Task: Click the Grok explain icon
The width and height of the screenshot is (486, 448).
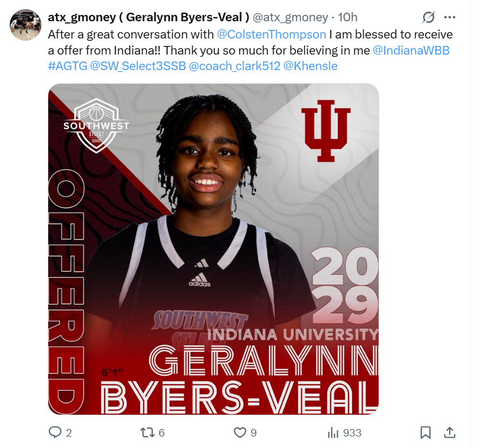Action: click(429, 17)
